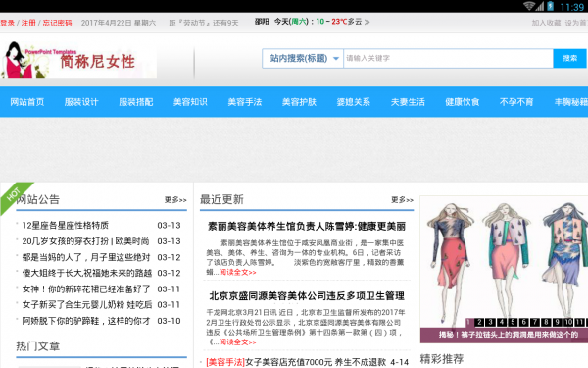Open the 服装设计 navigation item
This screenshot has height=368, width=588.
coord(81,102)
